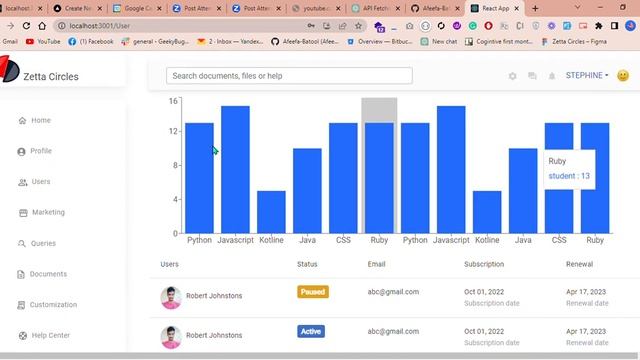Click the Status column header

(307, 264)
